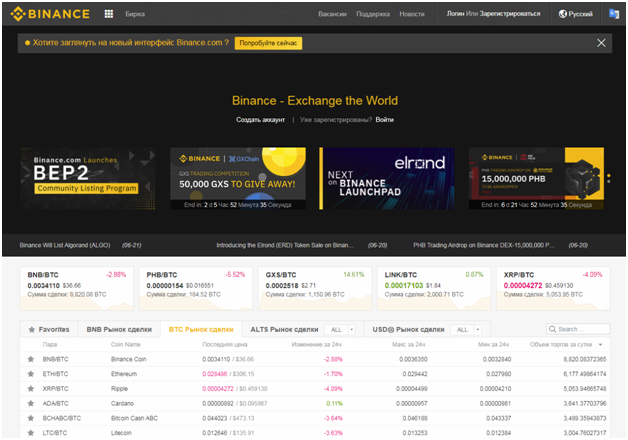Click Создать аккаунт link

click(x=260, y=120)
